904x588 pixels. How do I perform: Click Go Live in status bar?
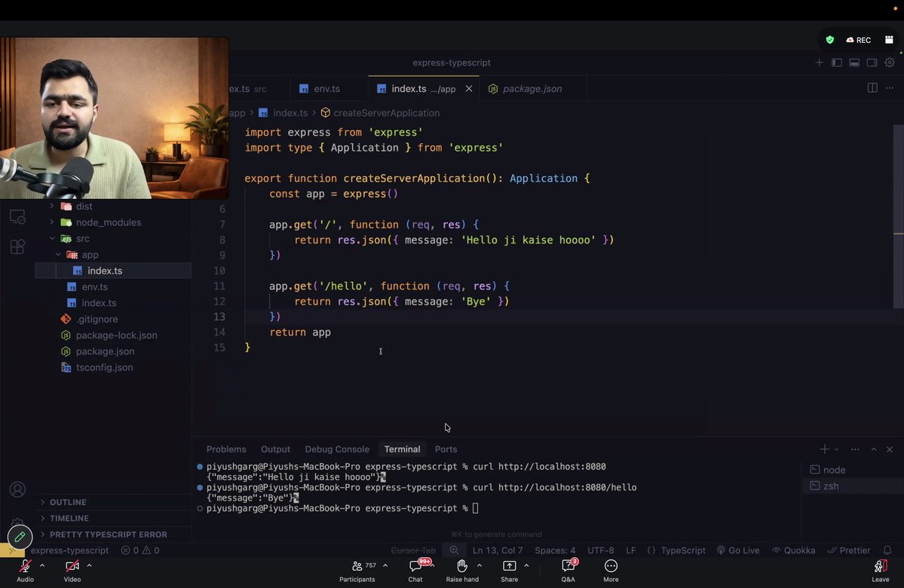(738, 550)
